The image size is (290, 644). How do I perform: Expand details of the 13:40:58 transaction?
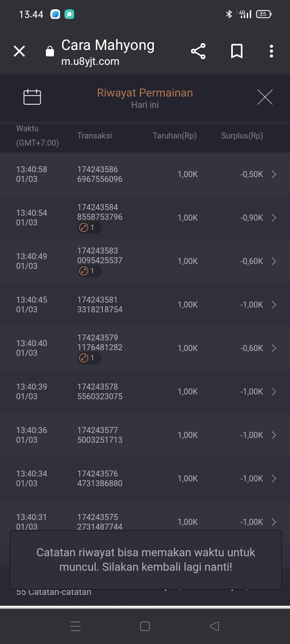point(274,174)
